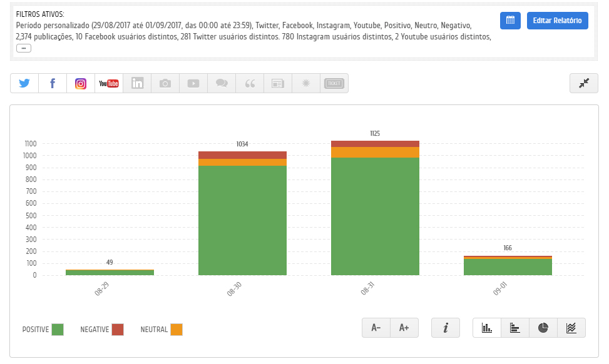Click the 08-31 stacked bar
Screen dimensions: 609x364
[375, 213]
